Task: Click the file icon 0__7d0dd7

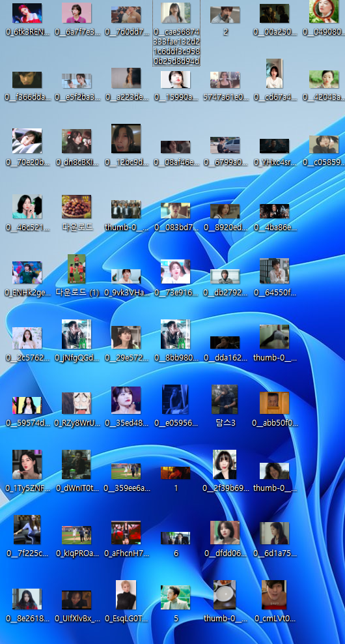Action: click(126, 15)
